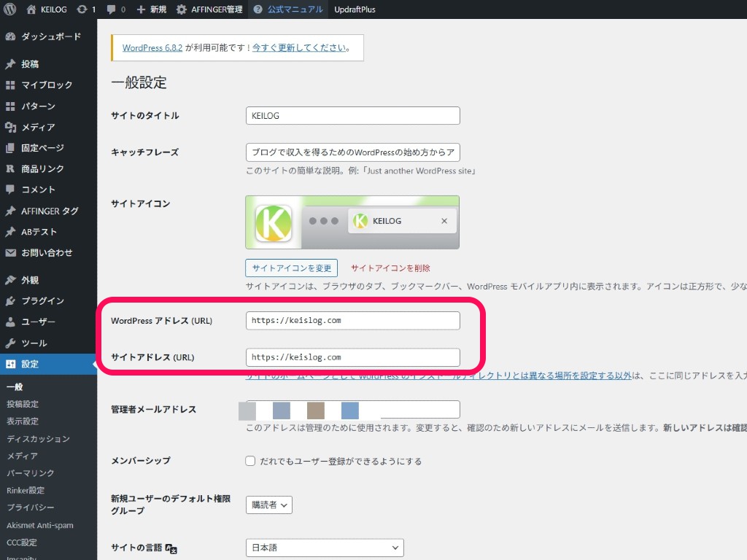Click the ユーザー person icon
This screenshot has width=747, height=560.
10,322
